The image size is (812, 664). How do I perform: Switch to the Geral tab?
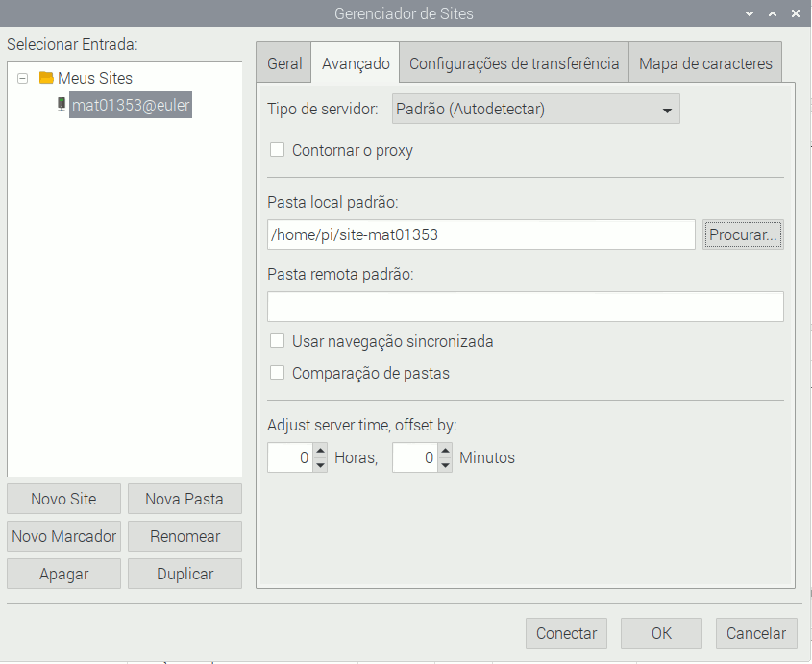point(283,63)
